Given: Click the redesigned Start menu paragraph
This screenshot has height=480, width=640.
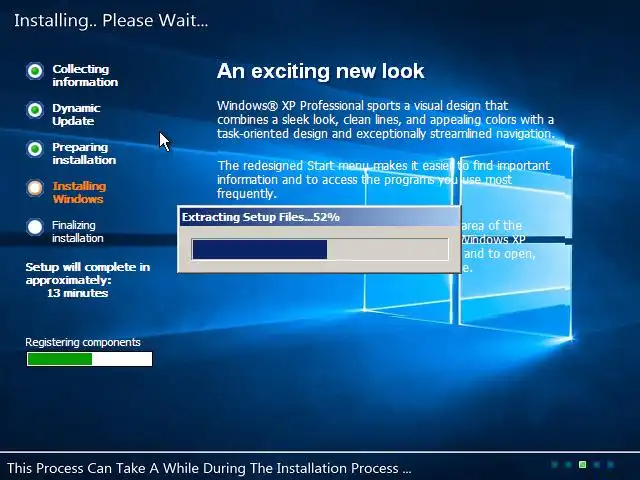Looking at the screenshot, I should (x=383, y=180).
